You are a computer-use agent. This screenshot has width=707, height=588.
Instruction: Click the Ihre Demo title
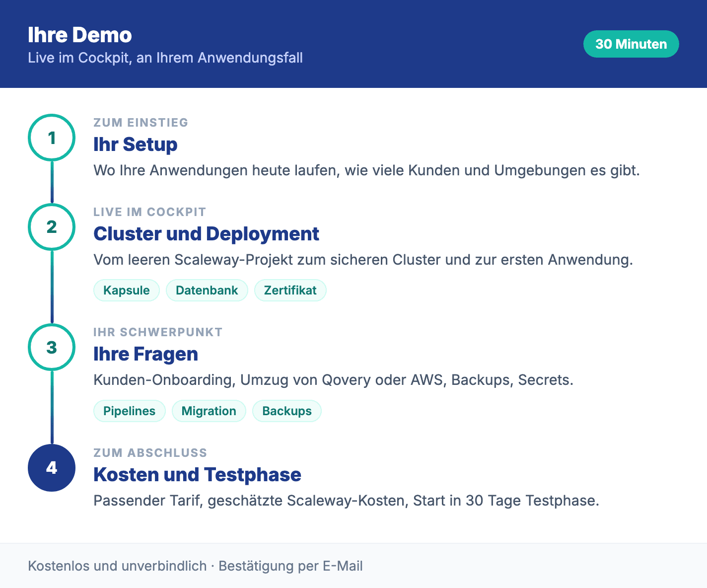coord(80,35)
